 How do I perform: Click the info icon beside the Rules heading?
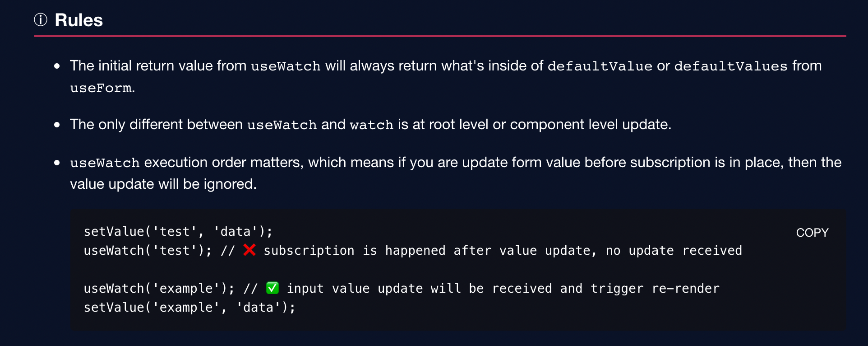(40, 20)
